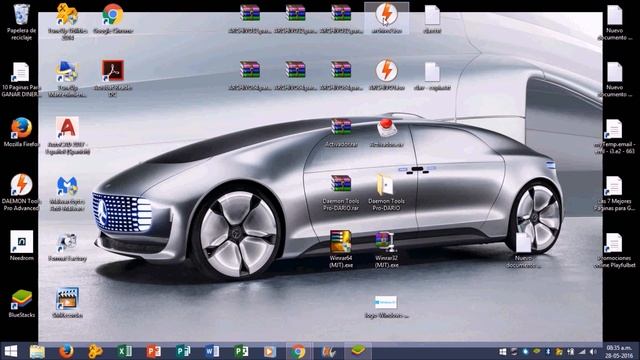Screen dimensions: 640x360
Task: Open the 'Las 7 Mejores Paginas para G...' file
Action: (614, 193)
